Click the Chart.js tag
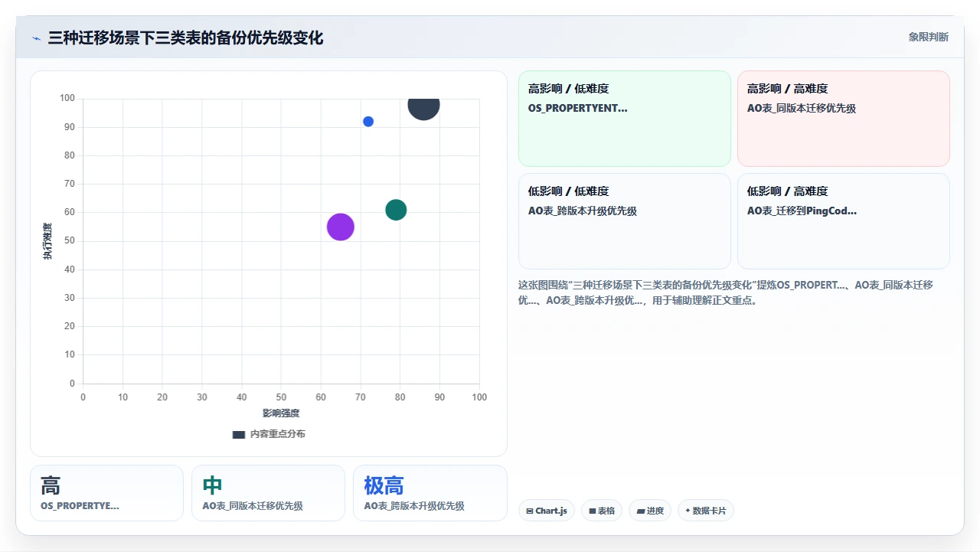This screenshot has width=980, height=552. click(x=547, y=511)
